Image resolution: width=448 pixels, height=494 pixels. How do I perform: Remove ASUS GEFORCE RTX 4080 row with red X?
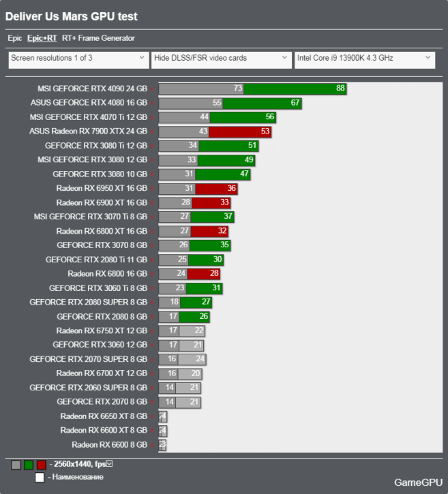(152, 104)
